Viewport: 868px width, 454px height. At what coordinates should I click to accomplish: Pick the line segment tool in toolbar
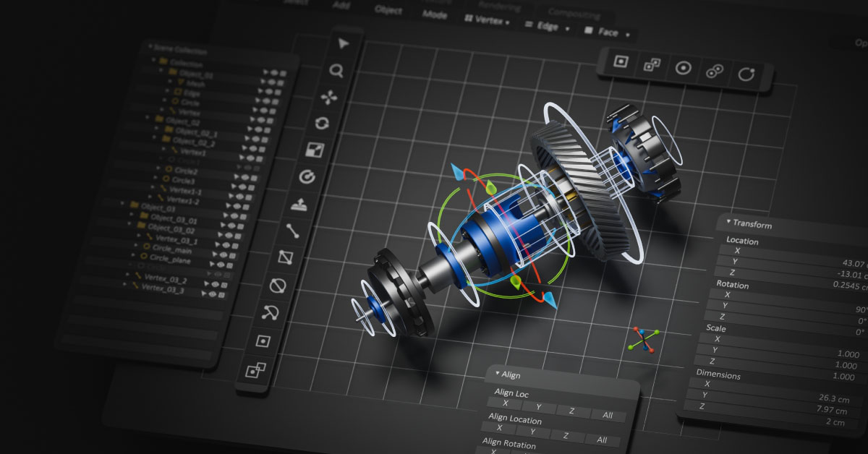click(293, 231)
